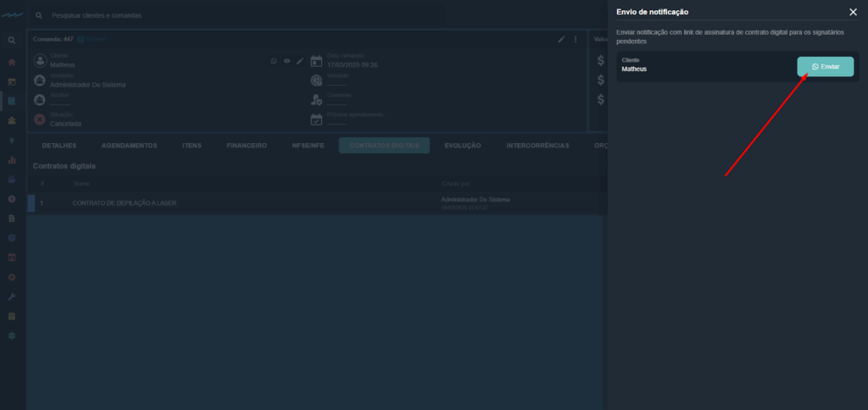Switch to the Detalhes tab
The image size is (868, 410).
click(x=58, y=146)
